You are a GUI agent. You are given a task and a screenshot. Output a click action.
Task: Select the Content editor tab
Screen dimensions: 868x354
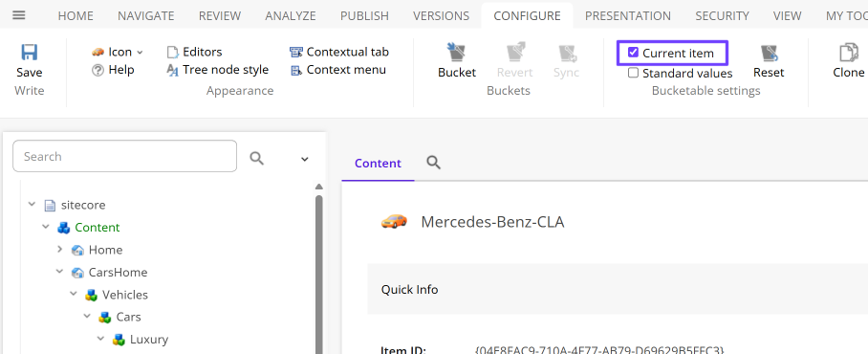point(379,164)
